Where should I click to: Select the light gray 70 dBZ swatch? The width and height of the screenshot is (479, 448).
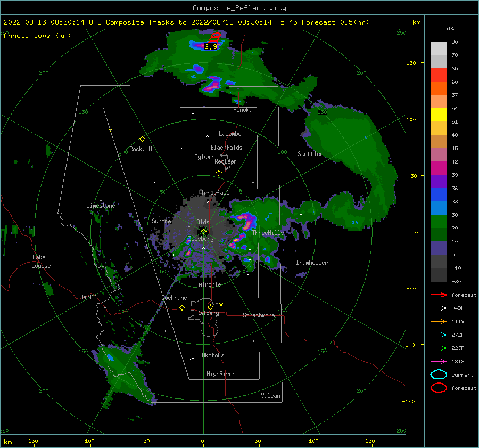[439, 48]
